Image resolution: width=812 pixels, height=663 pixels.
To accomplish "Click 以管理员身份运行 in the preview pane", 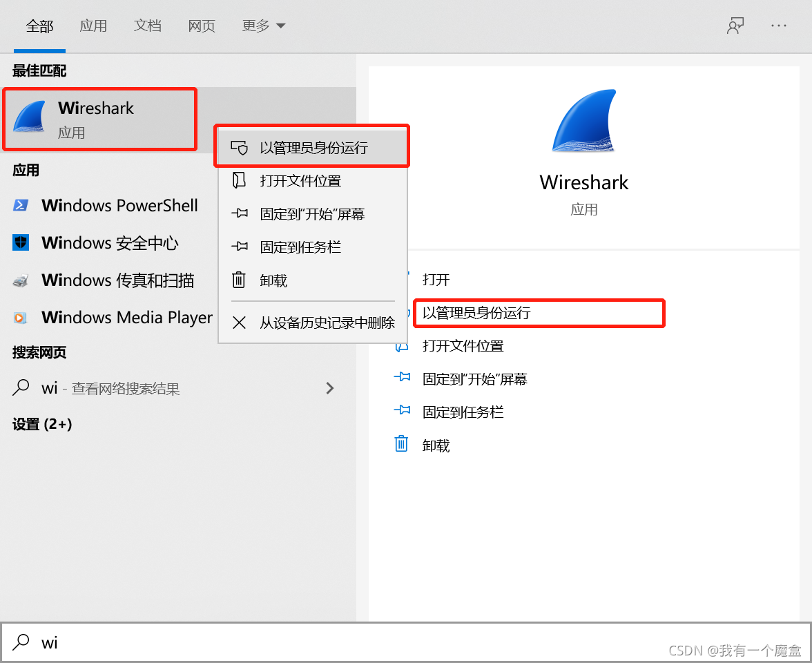I will tap(476, 313).
